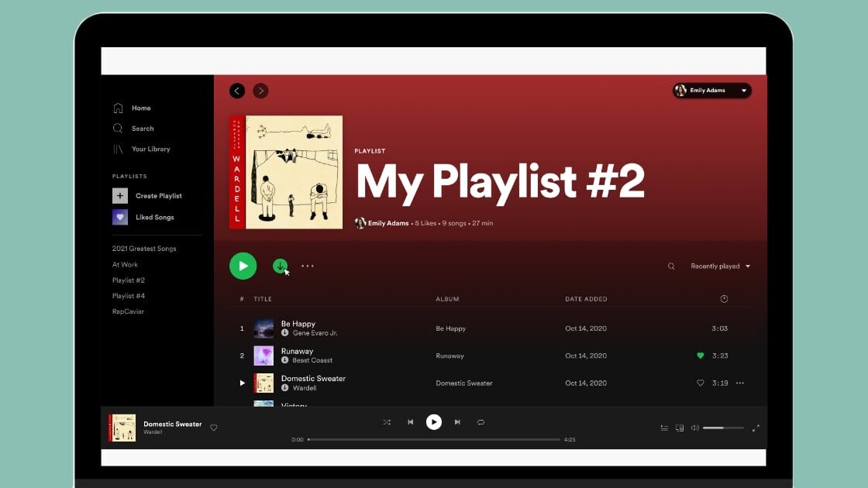Like the song Domestic Sweater
Screen dimensions: 868x488
tap(700, 383)
